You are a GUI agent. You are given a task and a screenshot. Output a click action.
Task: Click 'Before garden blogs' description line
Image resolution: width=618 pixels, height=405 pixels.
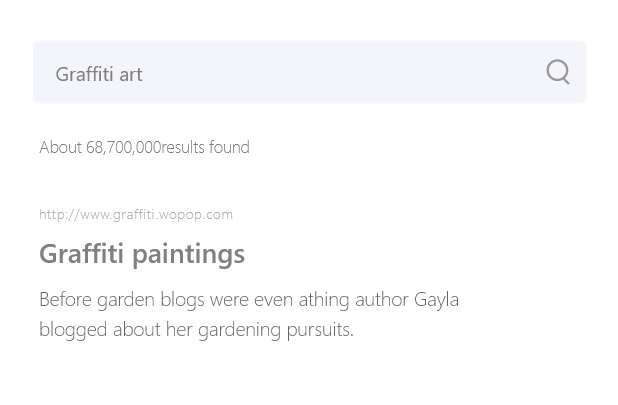tap(249, 300)
